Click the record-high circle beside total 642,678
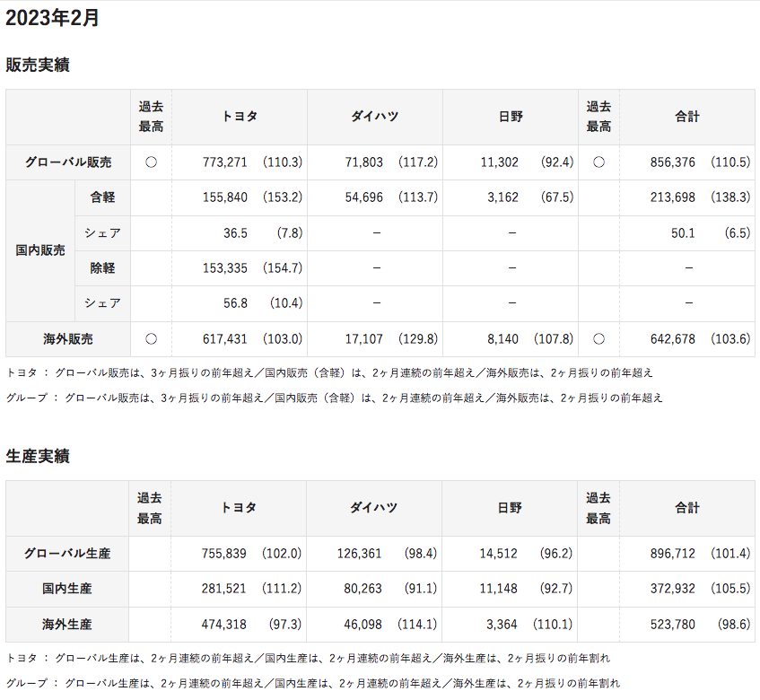Image resolution: width=760 pixels, height=700 pixels. tap(599, 339)
